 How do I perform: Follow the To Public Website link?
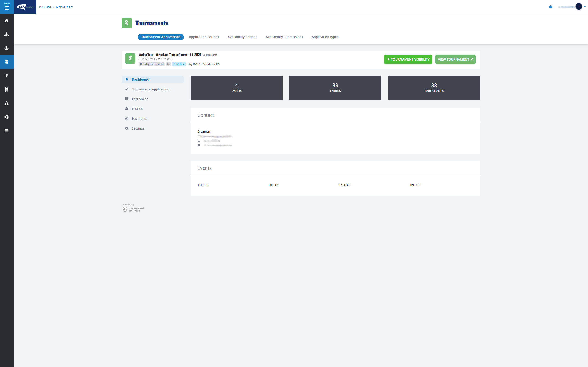[x=55, y=7]
